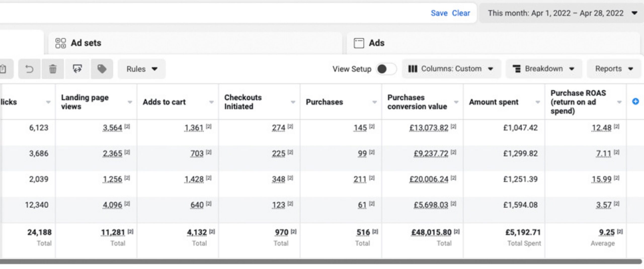644x269 pixels.
Task: Click Save filter link
Action: tap(439, 13)
